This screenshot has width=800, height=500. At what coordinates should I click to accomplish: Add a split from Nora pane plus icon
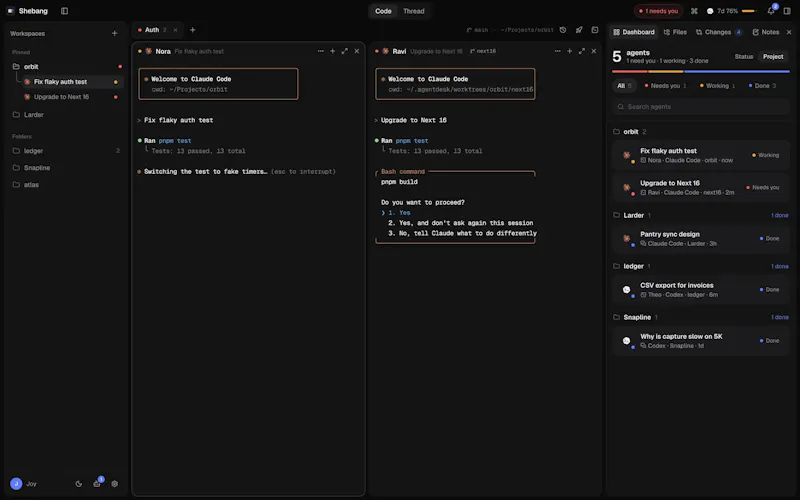pyautogui.click(x=333, y=51)
